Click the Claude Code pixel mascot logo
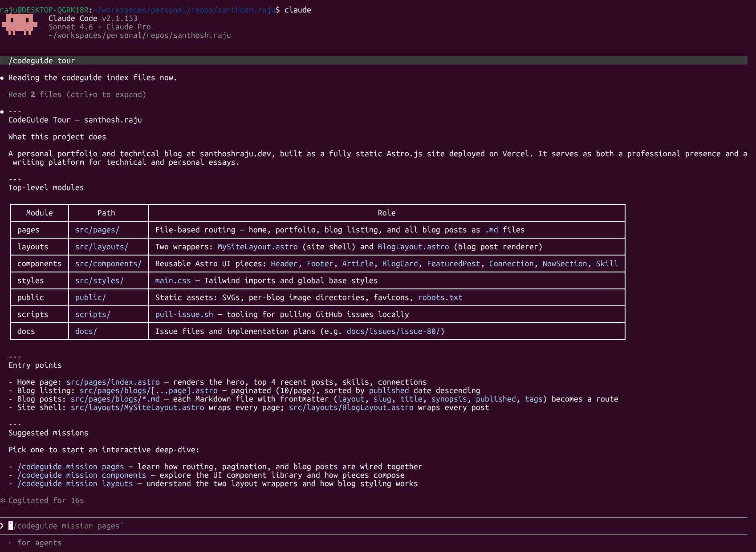Image resolution: width=756 pixels, height=552 pixels. click(20, 25)
